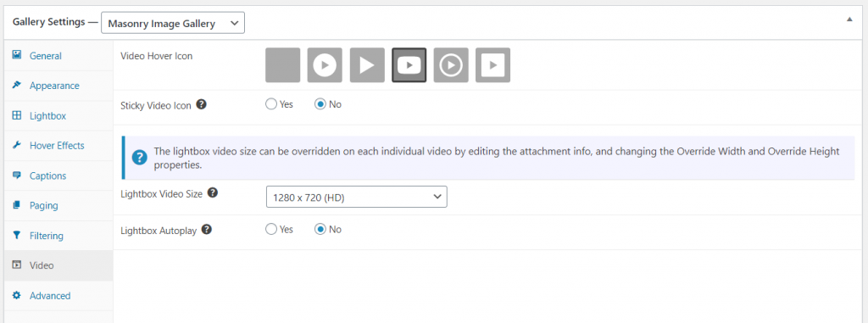Click the Hover Effects wrench icon

17,145
